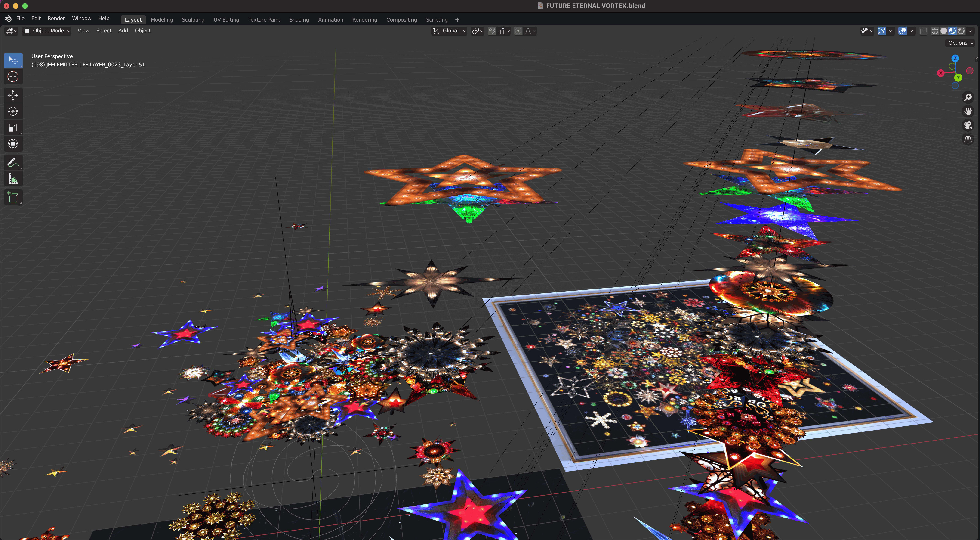Open the Window menu
Image resolution: width=980 pixels, height=540 pixels.
(82, 18)
